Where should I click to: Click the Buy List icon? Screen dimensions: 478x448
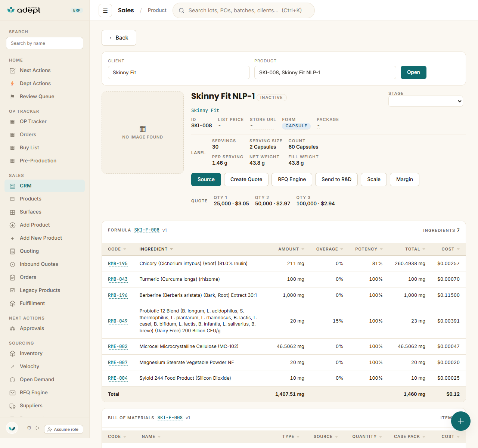point(12,148)
